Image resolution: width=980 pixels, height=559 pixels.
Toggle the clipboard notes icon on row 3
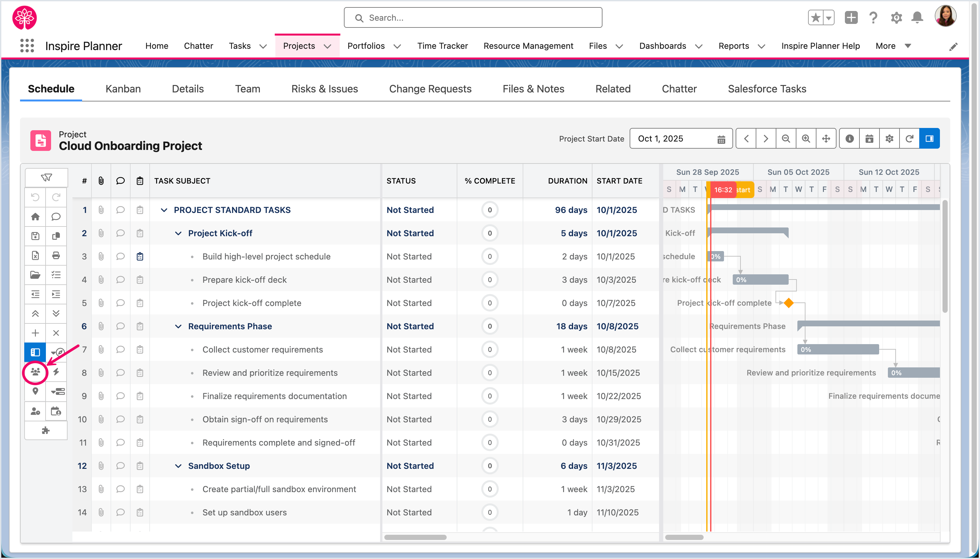pos(140,257)
